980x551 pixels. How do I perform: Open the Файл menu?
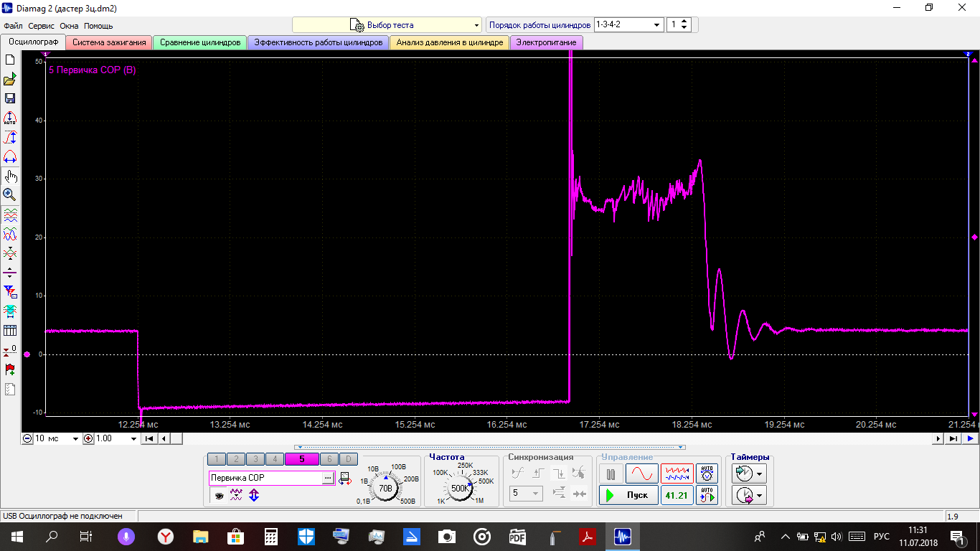(13, 26)
